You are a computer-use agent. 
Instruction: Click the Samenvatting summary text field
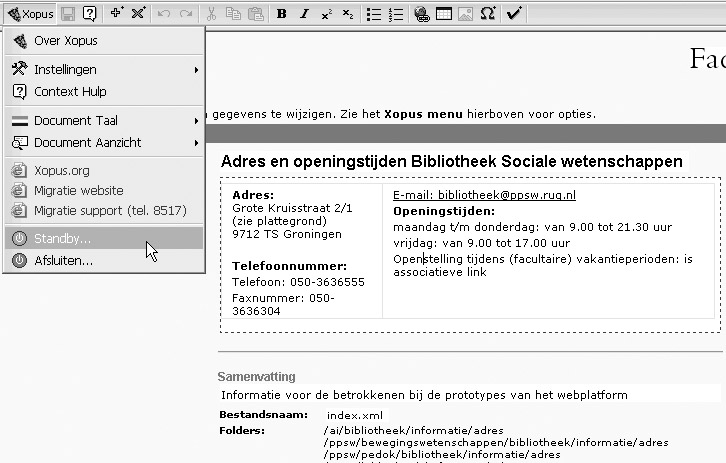pyautogui.click(x=469, y=395)
